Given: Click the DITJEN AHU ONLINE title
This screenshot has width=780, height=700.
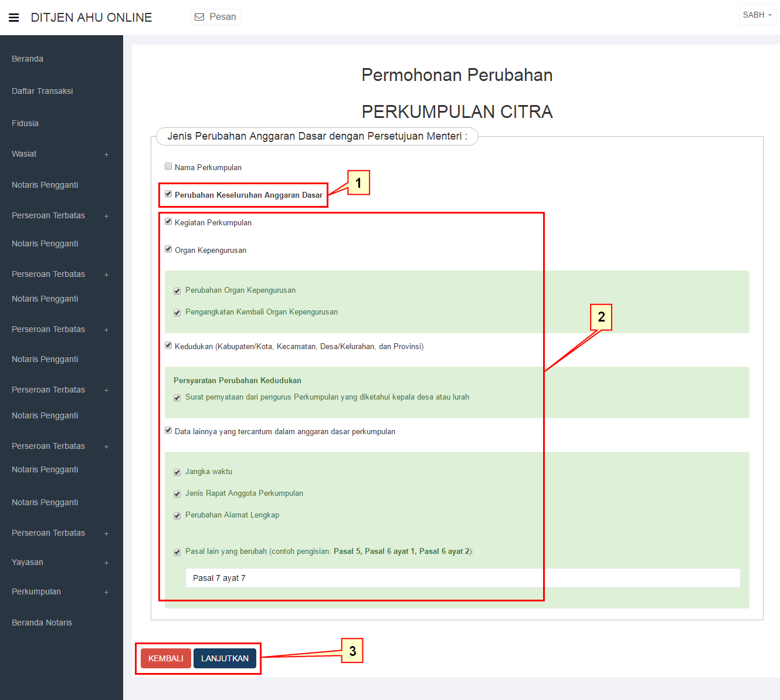Looking at the screenshot, I should [x=91, y=18].
